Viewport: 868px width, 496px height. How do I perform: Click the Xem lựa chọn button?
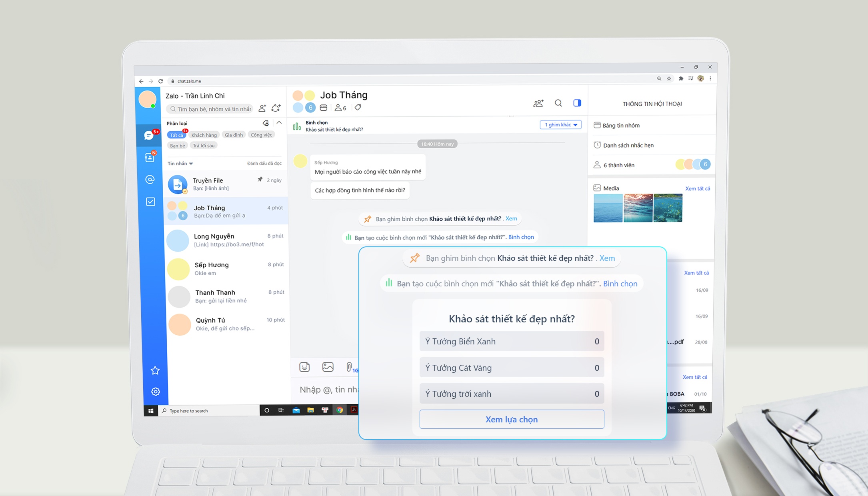(x=511, y=419)
